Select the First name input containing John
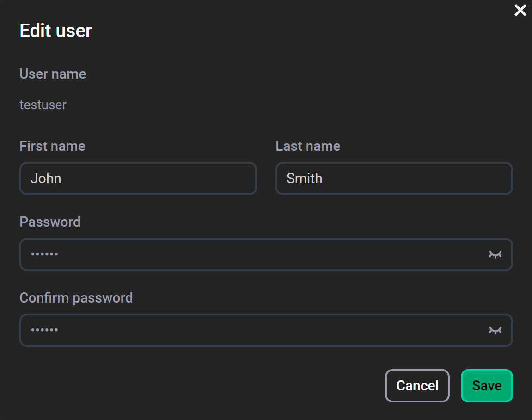This screenshot has width=532, height=420. [138, 179]
